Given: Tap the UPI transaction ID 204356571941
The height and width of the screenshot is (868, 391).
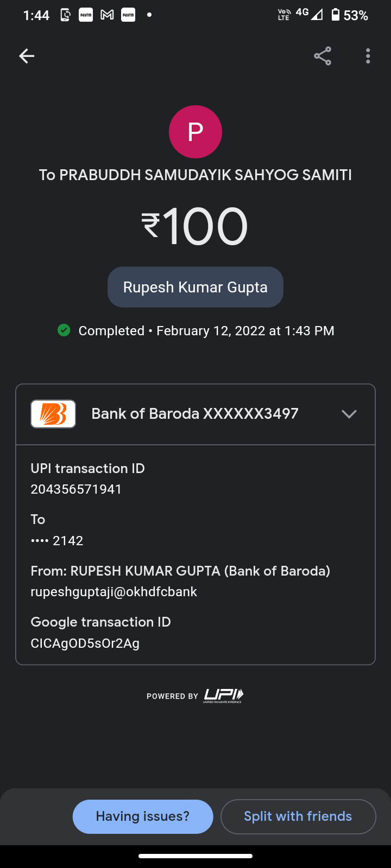Looking at the screenshot, I should 76,489.
